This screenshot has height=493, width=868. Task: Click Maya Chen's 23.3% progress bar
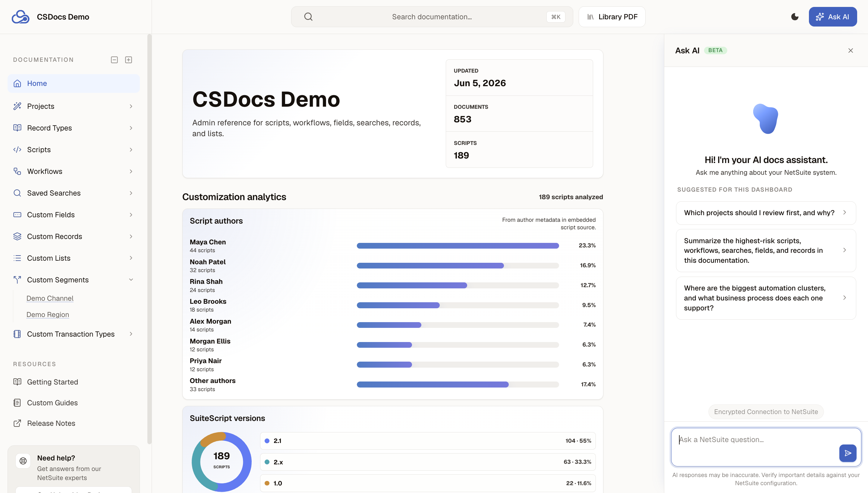(x=458, y=246)
